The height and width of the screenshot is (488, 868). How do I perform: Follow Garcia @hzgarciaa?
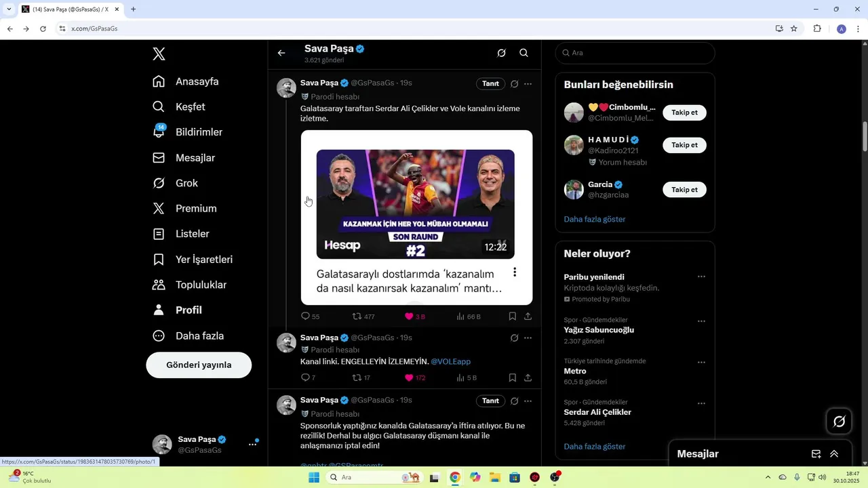684,190
